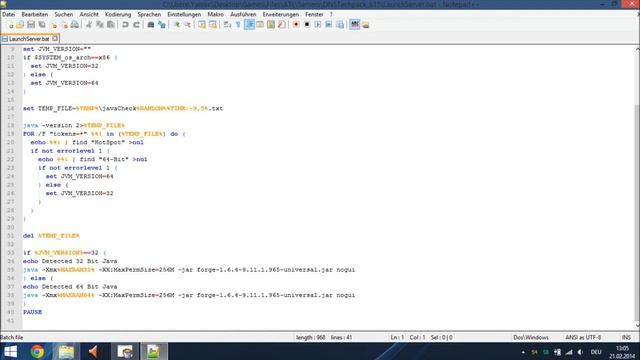Toggle synchronized horizontal scrolling icon
This screenshot has height=360, width=640.
(213, 25)
